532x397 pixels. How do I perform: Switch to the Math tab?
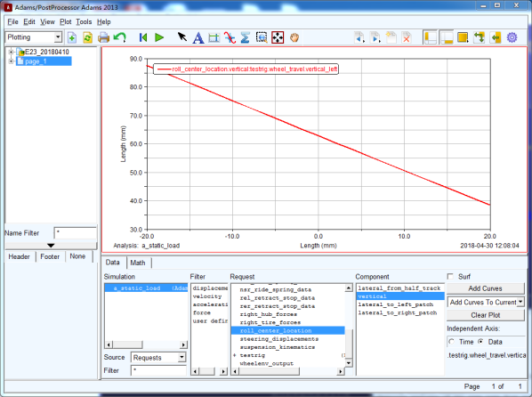(138, 263)
